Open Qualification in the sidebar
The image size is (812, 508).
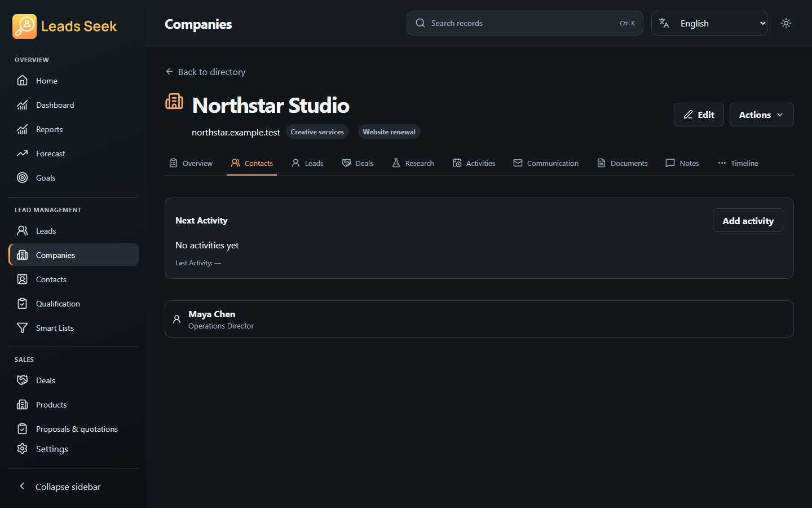coord(73,304)
